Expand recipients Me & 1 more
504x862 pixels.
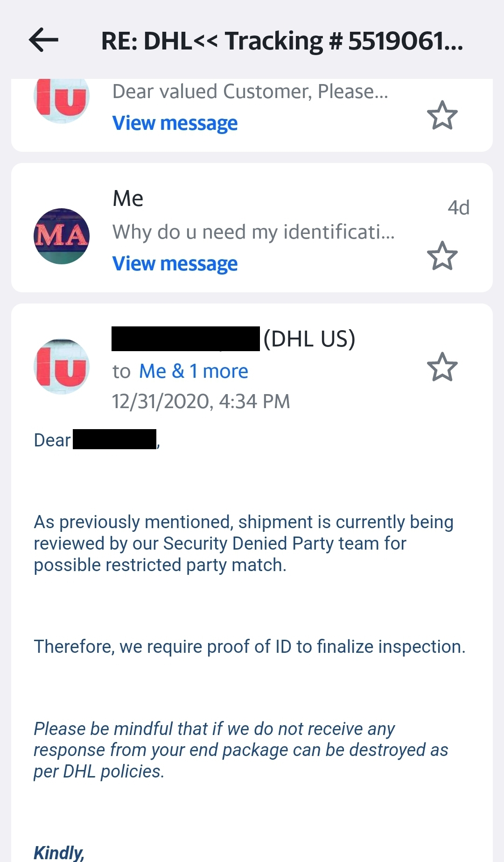(194, 371)
